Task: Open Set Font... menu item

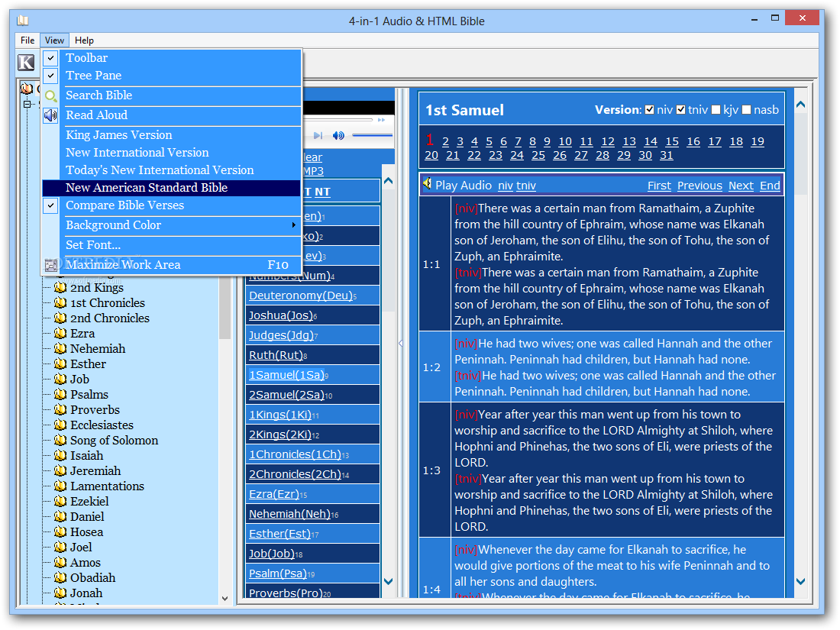Action: pos(171,245)
